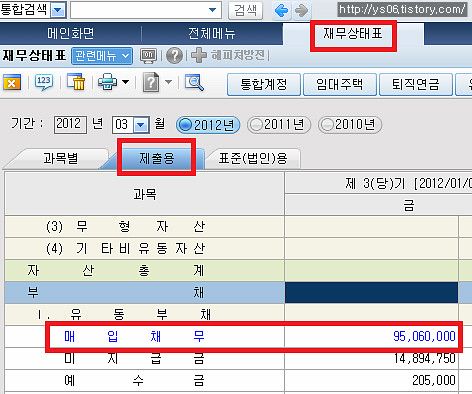
Task: Click the 과목 column header
Action: [145, 194]
